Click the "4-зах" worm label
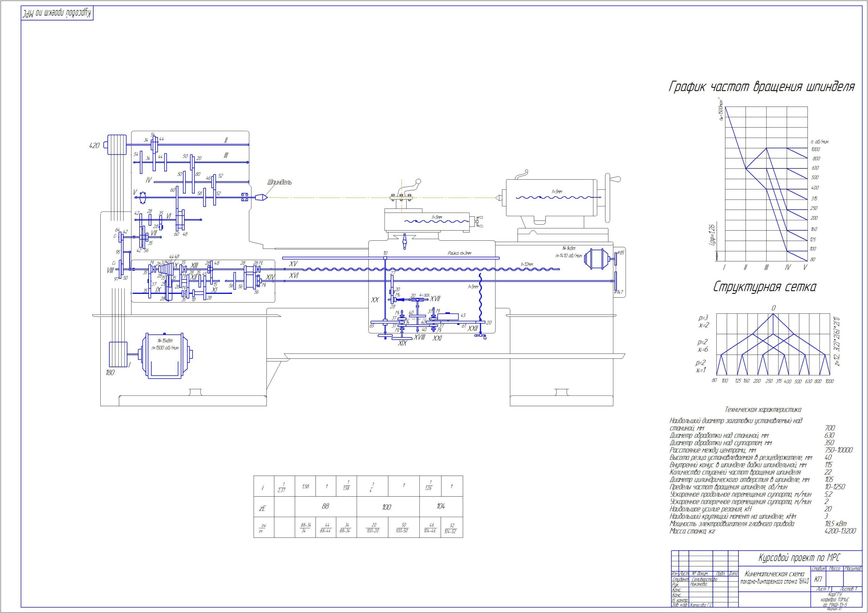 pyautogui.click(x=425, y=295)
